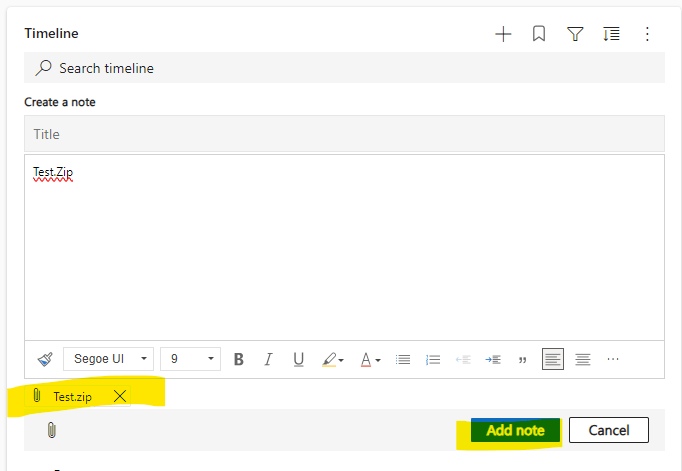Insert a bulleted list

(403, 359)
